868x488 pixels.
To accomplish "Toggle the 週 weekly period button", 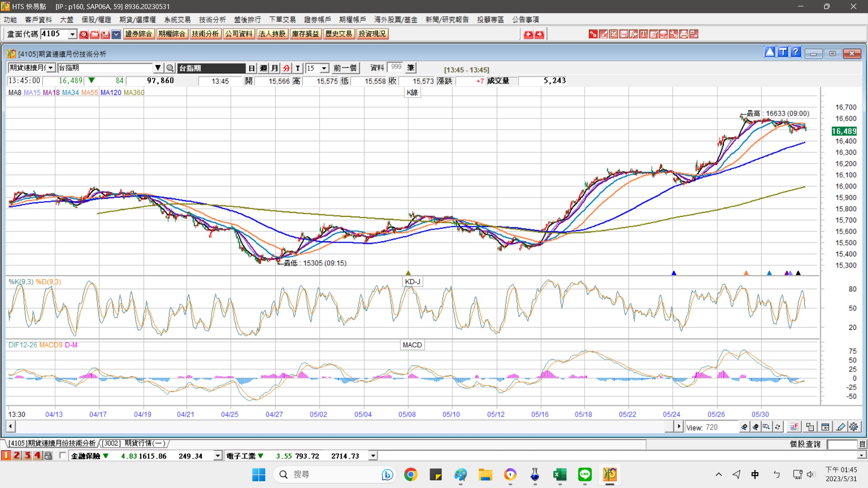I will pos(264,68).
